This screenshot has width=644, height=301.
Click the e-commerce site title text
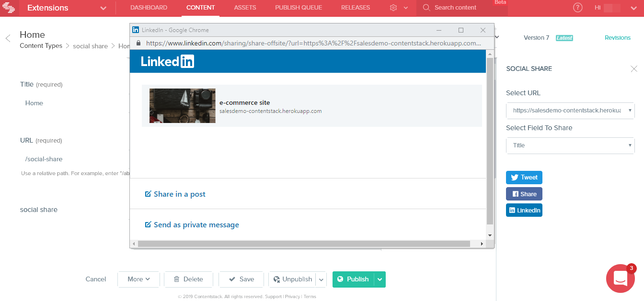(x=245, y=102)
